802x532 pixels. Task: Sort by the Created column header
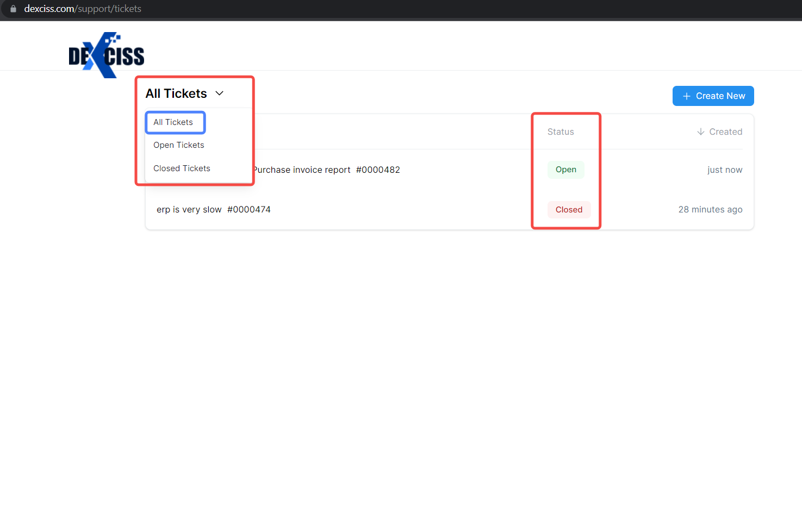725,132
